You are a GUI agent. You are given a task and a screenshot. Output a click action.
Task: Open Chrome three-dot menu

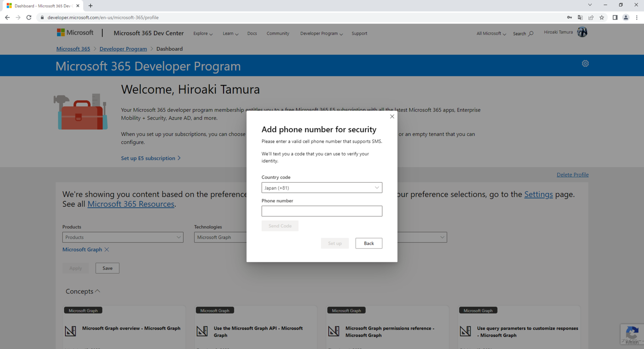click(x=636, y=18)
